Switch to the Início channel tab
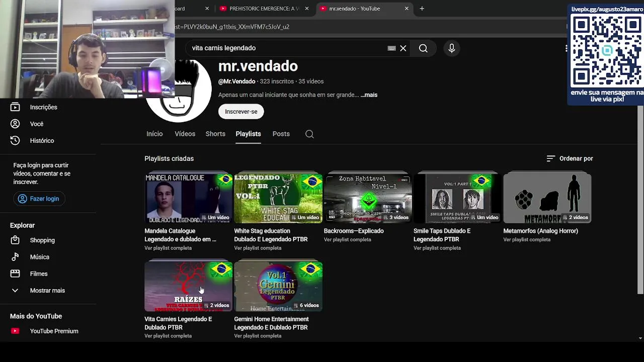The height and width of the screenshot is (362, 644). (x=154, y=134)
